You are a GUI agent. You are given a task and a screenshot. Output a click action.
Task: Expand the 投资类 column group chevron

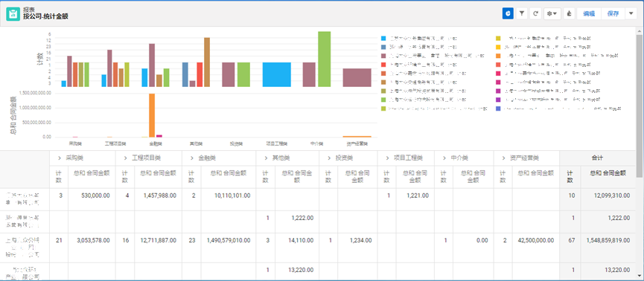click(x=328, y=158)
